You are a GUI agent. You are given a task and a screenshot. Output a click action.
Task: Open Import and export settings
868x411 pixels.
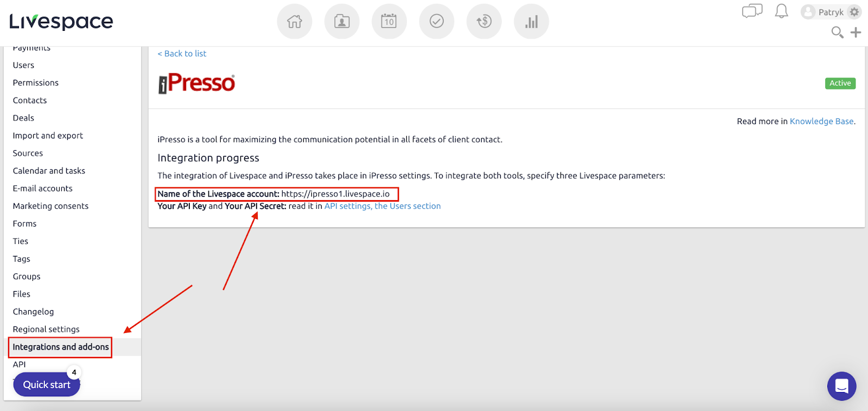[x=48, y=136]
